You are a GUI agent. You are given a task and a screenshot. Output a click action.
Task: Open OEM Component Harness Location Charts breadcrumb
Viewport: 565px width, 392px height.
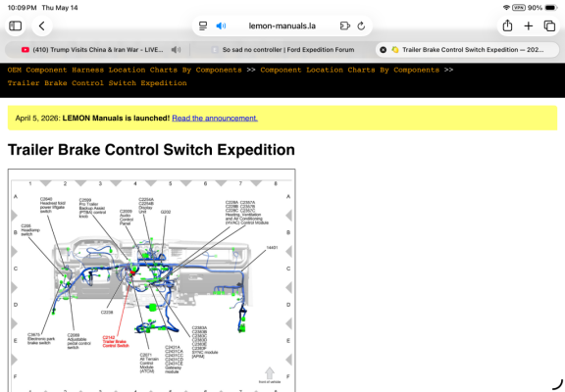pos(125,70)
